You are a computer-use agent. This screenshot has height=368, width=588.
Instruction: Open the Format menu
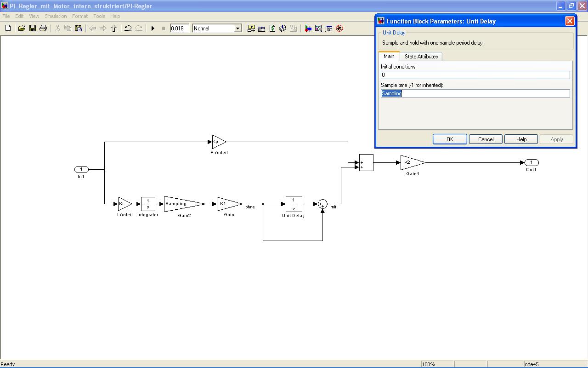pyautogui.click(x=80, y=16)
